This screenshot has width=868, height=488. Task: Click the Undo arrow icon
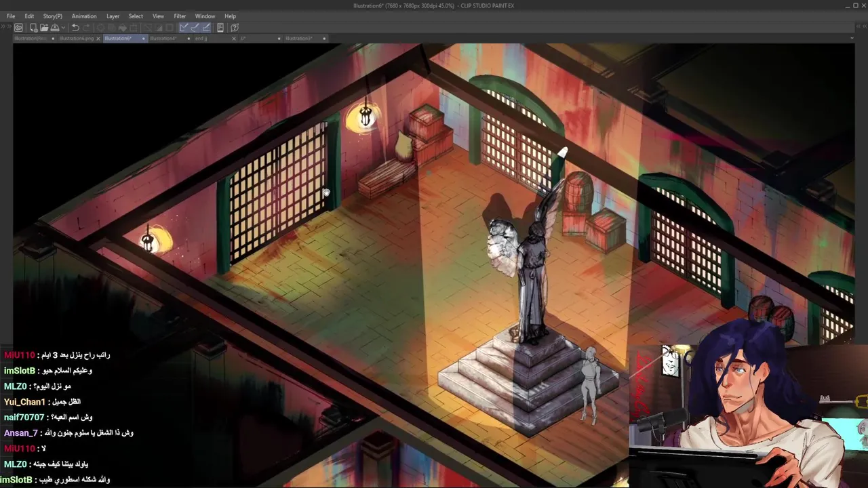(x=75, y=28)
